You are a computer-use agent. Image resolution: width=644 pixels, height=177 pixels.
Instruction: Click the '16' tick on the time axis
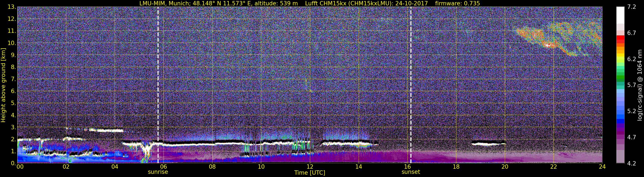(407, 167)
